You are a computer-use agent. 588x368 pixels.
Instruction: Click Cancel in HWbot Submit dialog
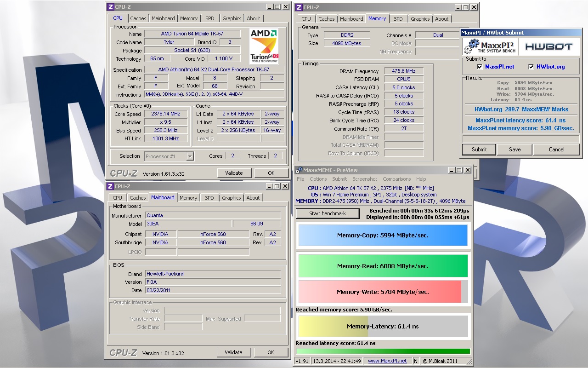tap(557, 149)
